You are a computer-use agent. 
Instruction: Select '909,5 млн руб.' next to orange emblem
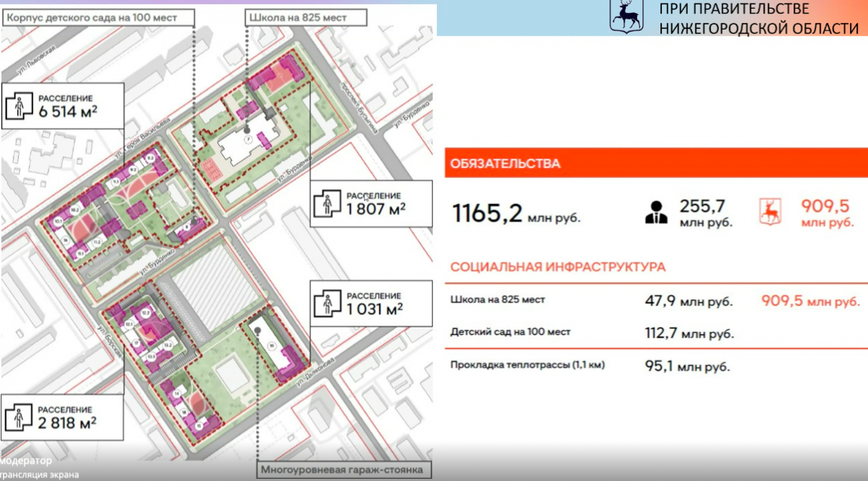827,213
